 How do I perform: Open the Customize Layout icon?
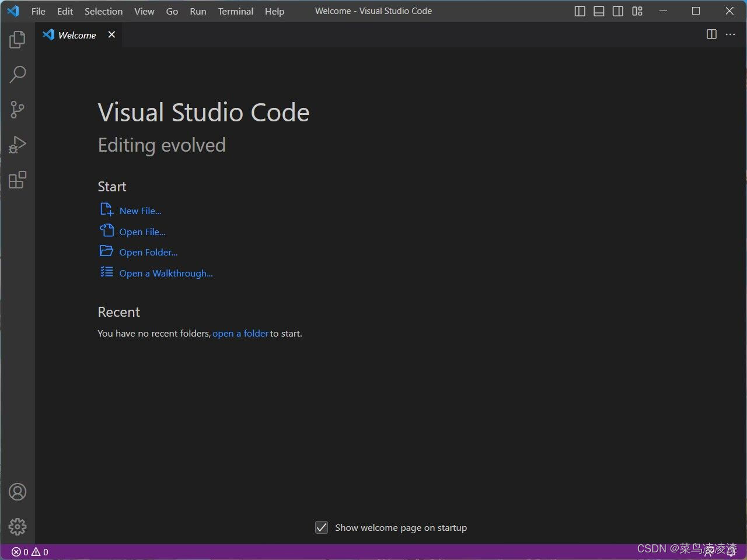(x=637, y=11)
